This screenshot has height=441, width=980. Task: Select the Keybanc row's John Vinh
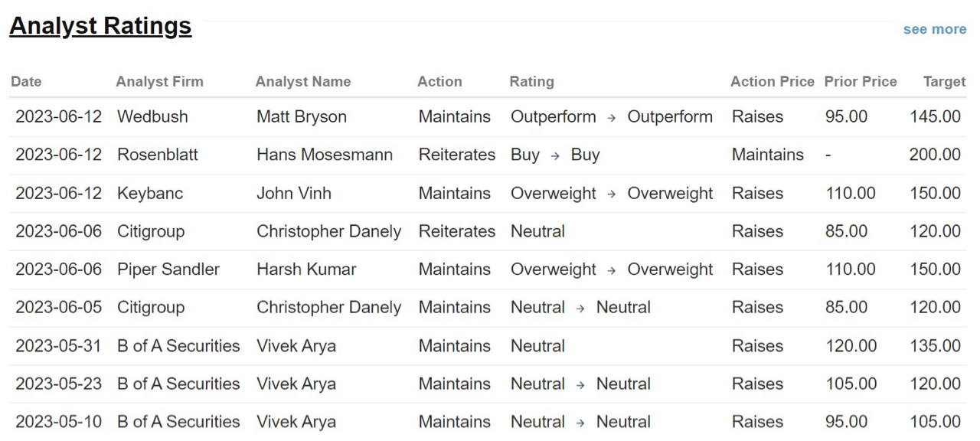pyautogui.click(x=294, y=193)
